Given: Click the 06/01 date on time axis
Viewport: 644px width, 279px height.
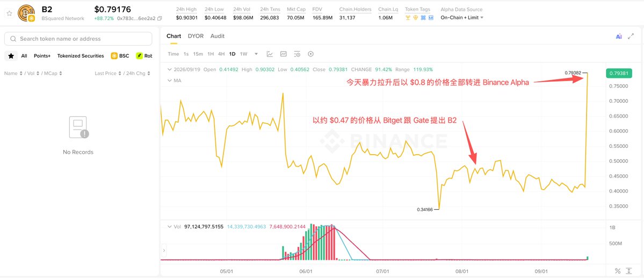Looking at the screenshot, I should [x=306, y=271].
